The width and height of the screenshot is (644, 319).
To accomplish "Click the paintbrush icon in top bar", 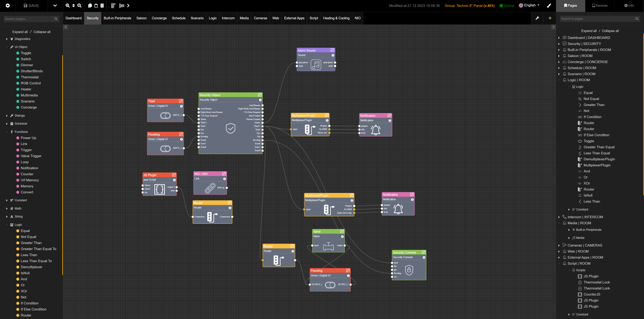I will (549, 6).
